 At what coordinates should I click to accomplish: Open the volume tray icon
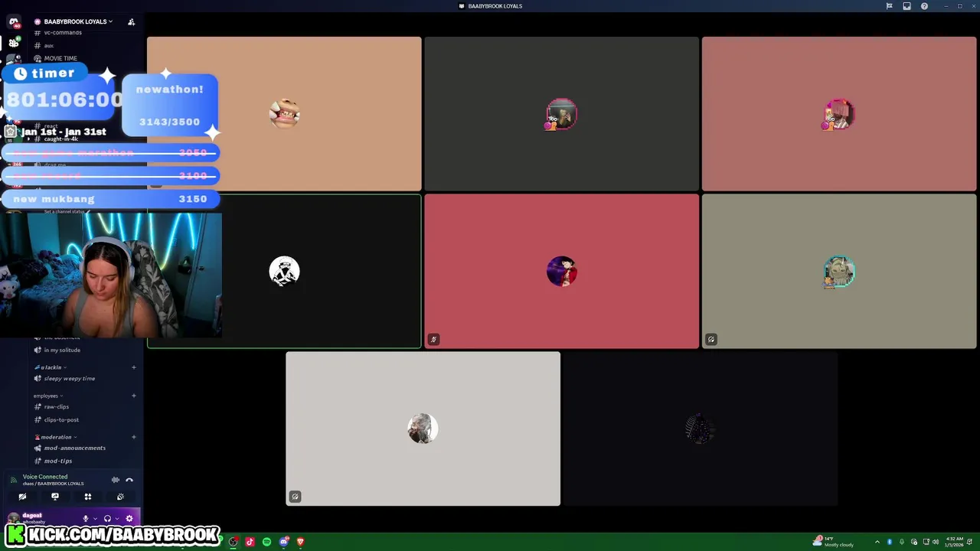[936, 542]
